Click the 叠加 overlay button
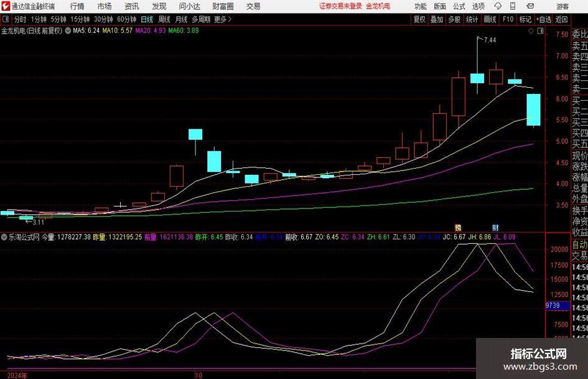Viewport: 588px width, 379px height. (x=437, y=19)
